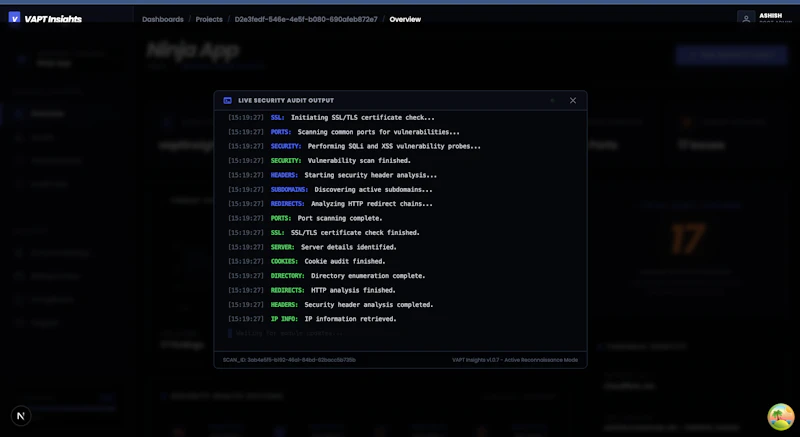Select log line 'Discovering active subdomains...'

(373, 189)
